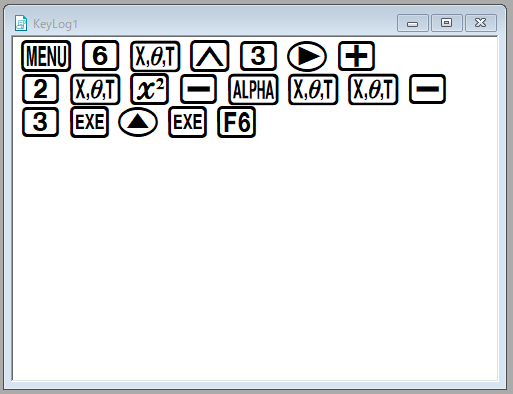Click the X,θ,T key directly after ALPHA
The height and width of the screenshot is (394, 513).
tap(313, 89)
